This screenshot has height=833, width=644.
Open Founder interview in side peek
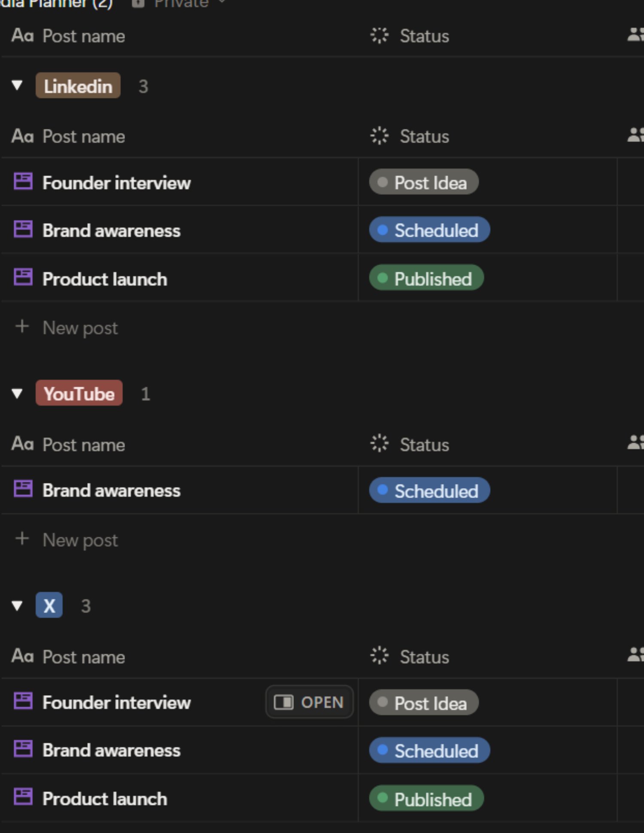[x=310, y=702]
